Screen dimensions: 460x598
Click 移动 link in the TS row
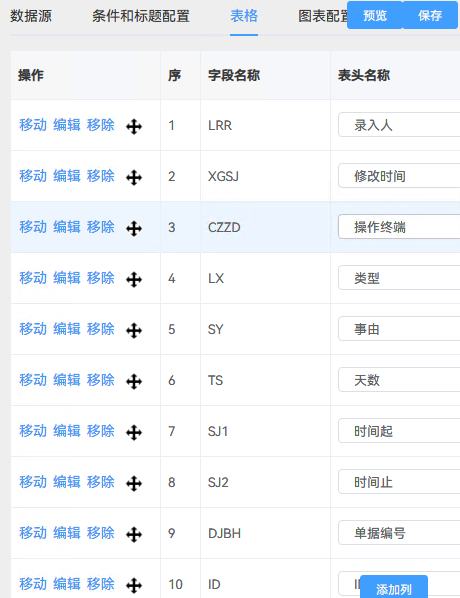33,380
